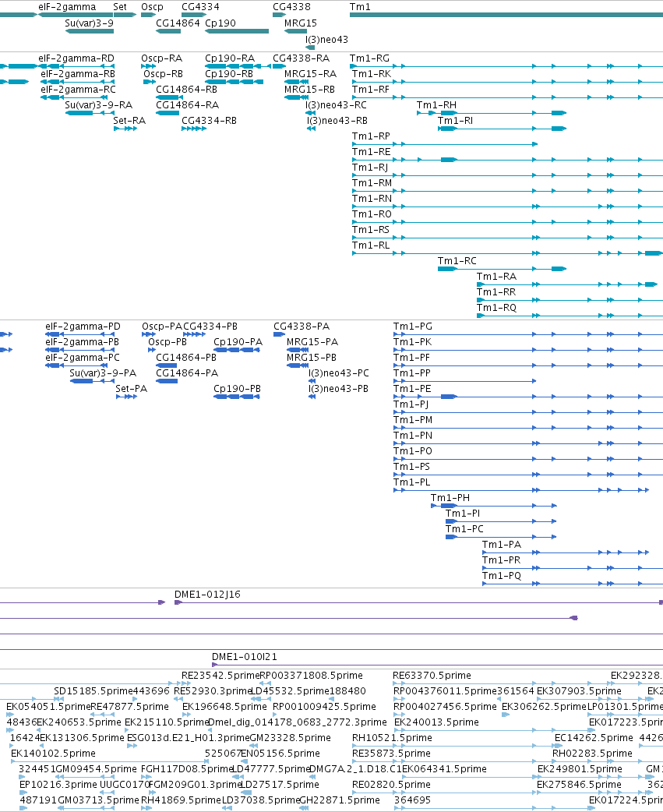Click transcript Set-RA

click(129, 121)
